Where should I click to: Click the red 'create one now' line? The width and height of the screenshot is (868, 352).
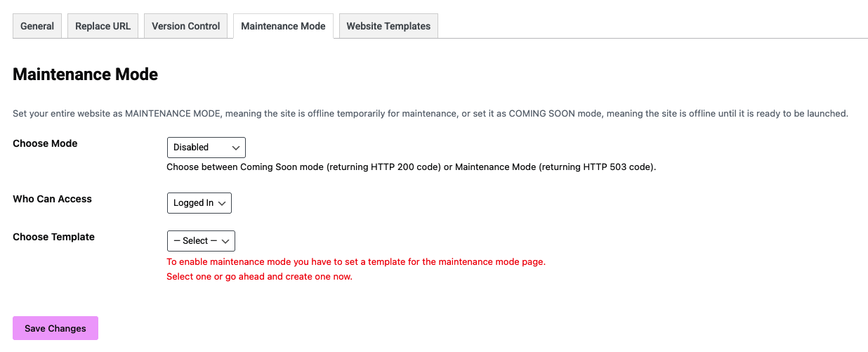[259, 276]
